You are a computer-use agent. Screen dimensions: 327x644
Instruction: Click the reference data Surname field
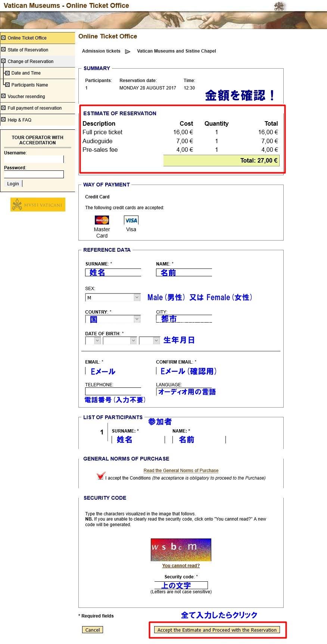point(113,273)
